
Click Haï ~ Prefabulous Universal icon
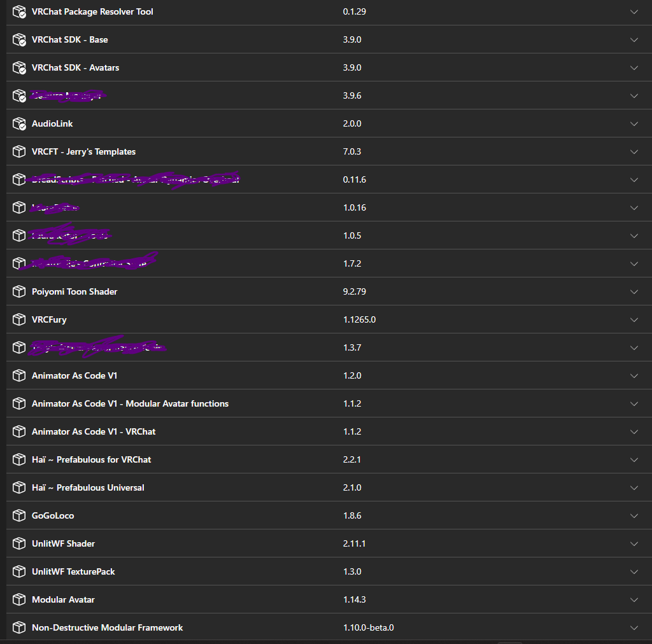point(19,487)
